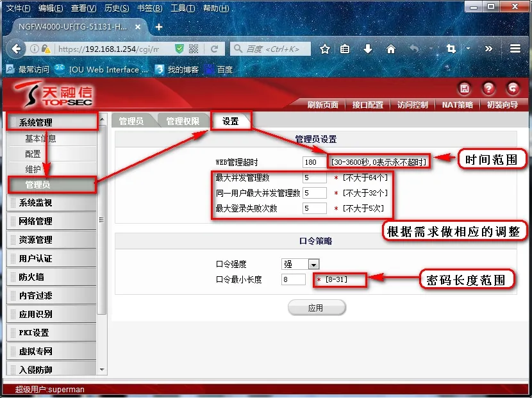Viewport: 532px width, 398px height.
Task: Select the 设置 tab
Action: point(231,121)
